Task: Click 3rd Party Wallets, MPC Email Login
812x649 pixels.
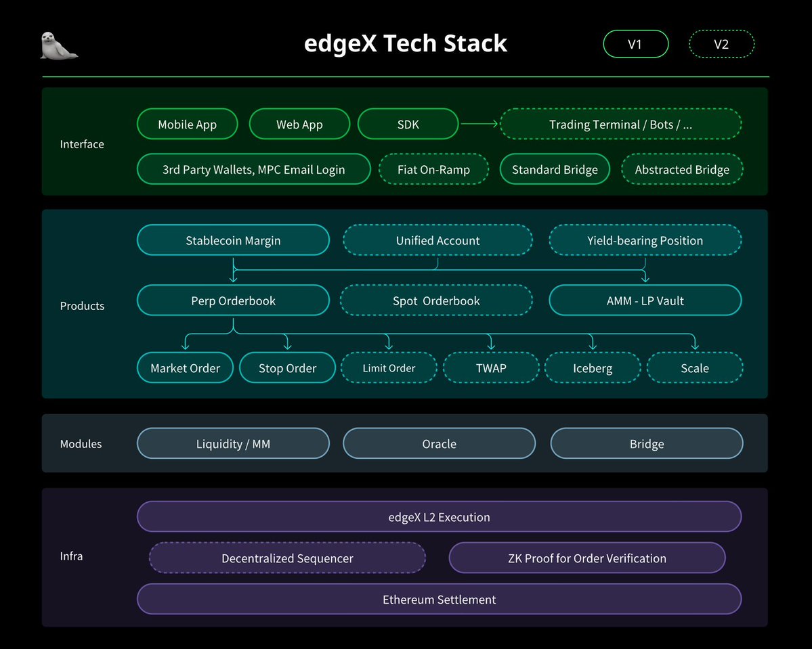Action: click(254, 169)
